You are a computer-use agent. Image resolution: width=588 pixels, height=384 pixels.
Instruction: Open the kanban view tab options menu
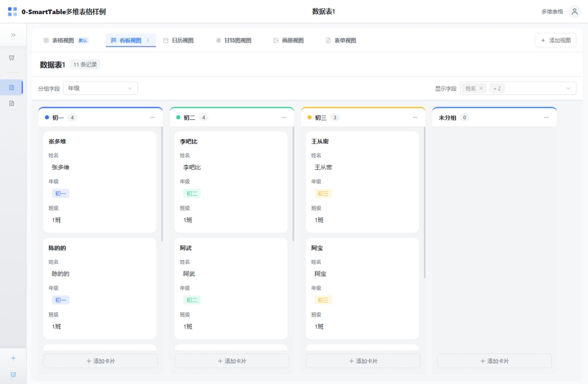(x=148, y=40)
